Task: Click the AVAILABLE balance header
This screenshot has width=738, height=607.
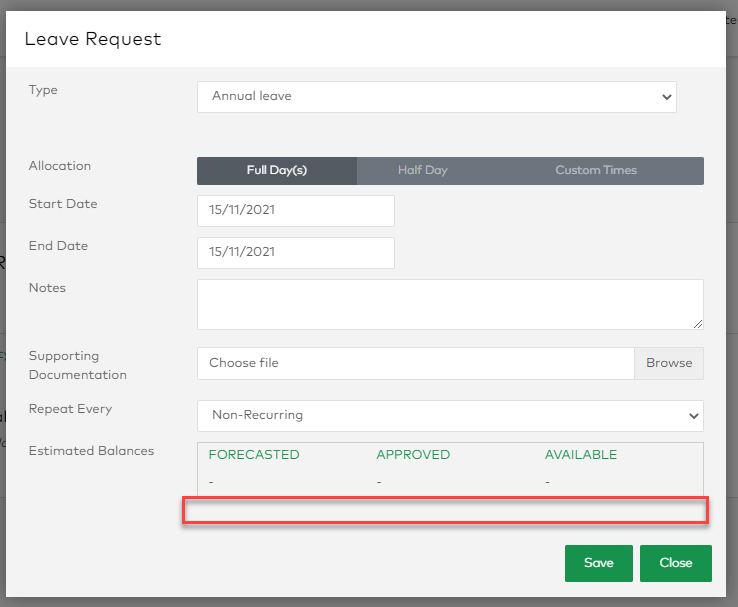Action: pos(581,455)
